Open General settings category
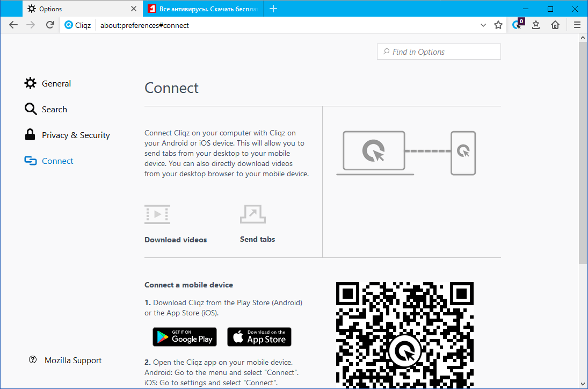This screenshot has height=389, width=588. click(x=48, y=83)
